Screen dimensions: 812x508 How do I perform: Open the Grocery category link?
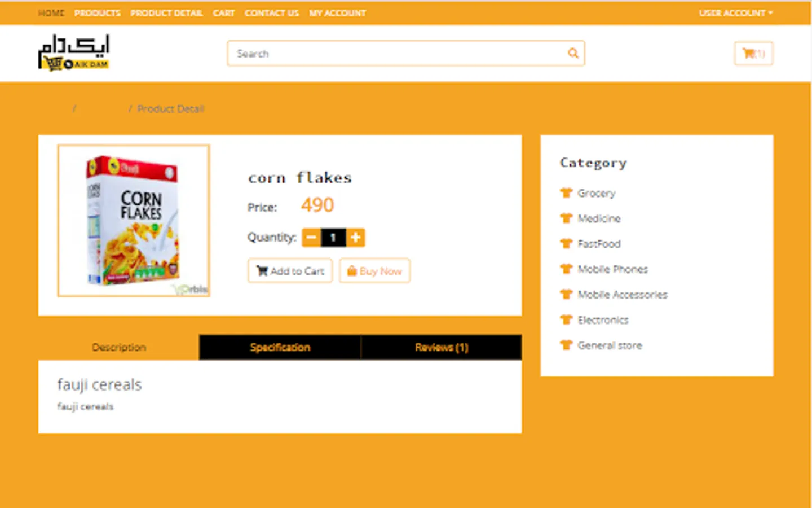[596, 193]
